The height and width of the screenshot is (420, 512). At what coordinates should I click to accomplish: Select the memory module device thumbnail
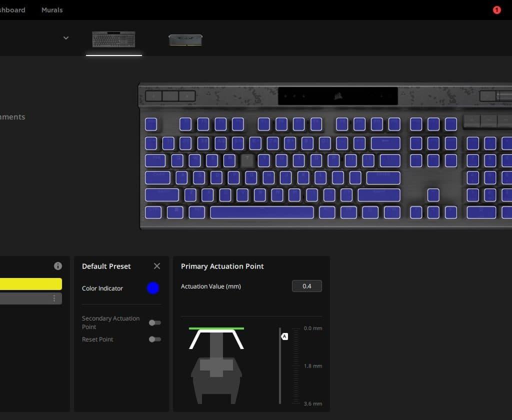pyautogui.click(x=185, y=40)
